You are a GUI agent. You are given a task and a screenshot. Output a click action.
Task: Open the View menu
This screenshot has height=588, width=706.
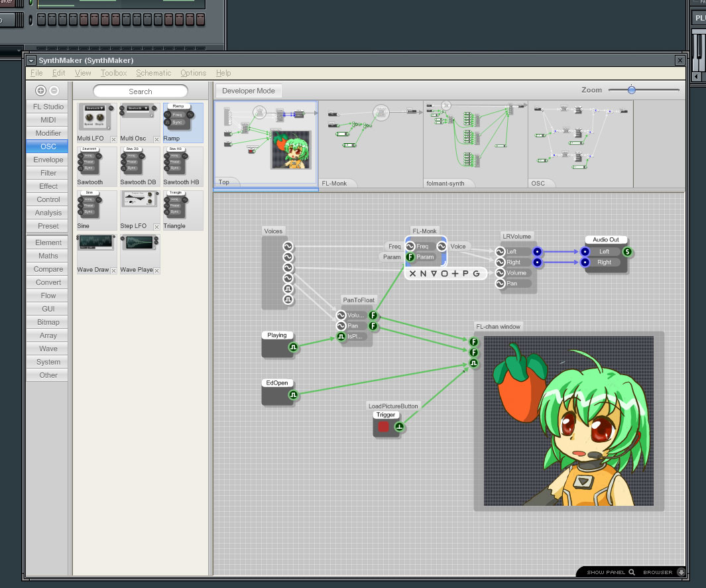click(83, 73)
